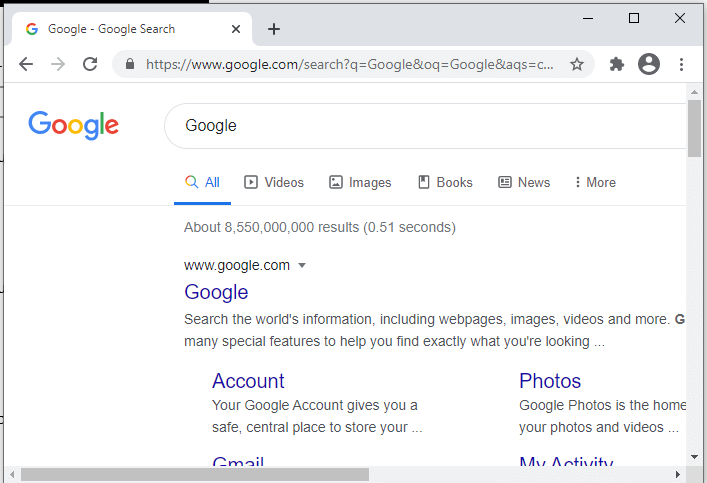Click the News newspaper icon
This screenshot has width=707, height=483.
click(505, 182)
